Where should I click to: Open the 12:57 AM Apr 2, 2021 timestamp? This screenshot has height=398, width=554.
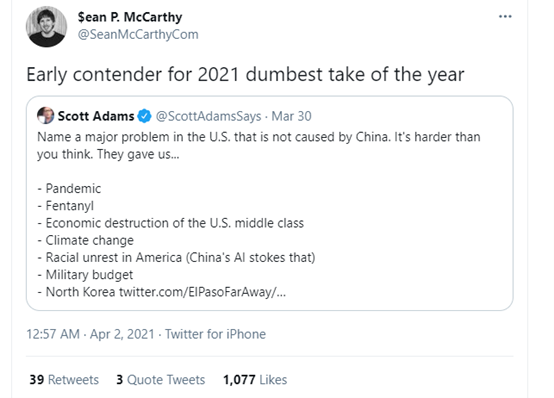pyautogui.click(x=90, y=334)
